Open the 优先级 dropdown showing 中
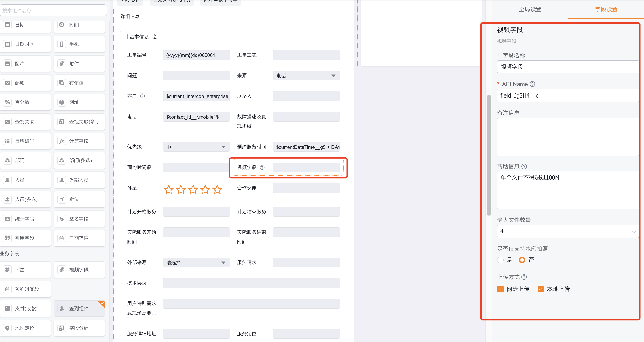 pos(196,147)
